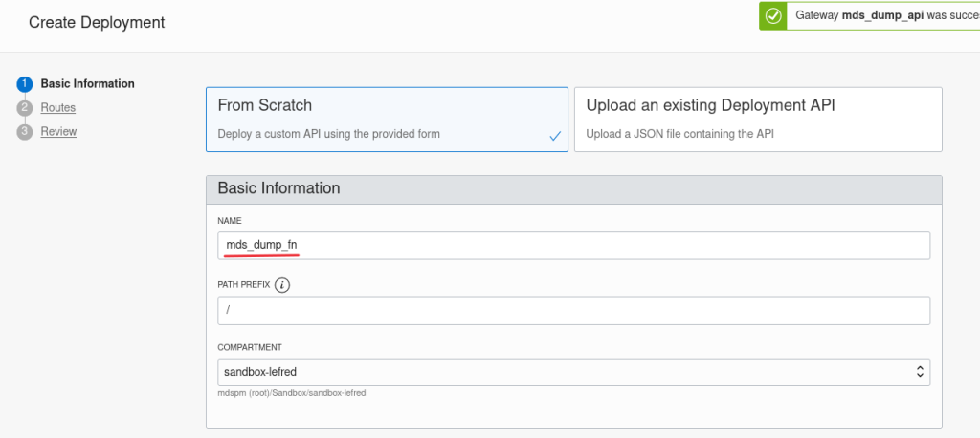Viewport: 980px width, 438px height.
Task: Click the Gateway mds_dump_api notification message
Action: click(x=887, y=16)
